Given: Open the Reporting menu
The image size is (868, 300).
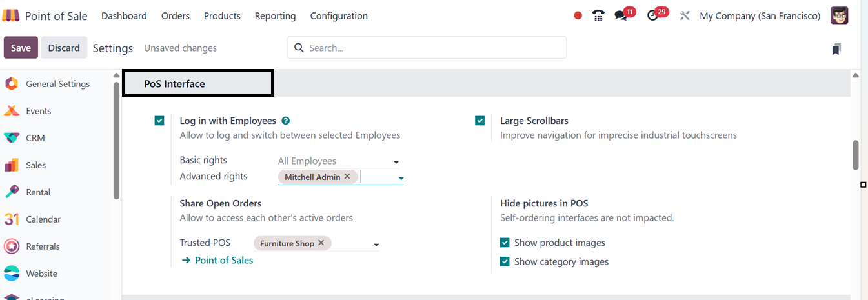Looking at the screenshot, I should (275, 15).
